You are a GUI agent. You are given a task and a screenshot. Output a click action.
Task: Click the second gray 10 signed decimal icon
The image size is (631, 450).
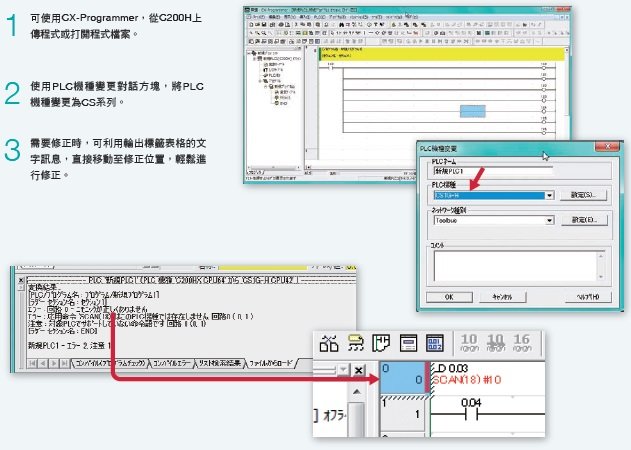pos(495,343)
